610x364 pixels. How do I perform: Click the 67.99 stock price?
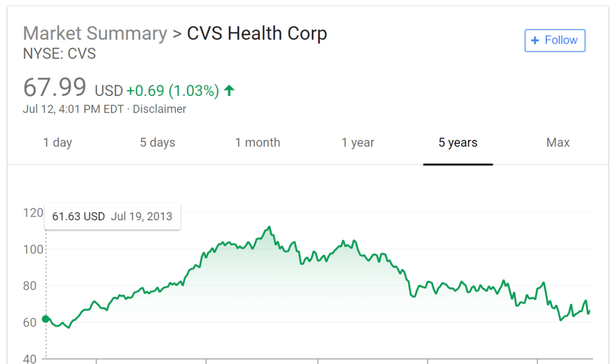tap(55, 88)
